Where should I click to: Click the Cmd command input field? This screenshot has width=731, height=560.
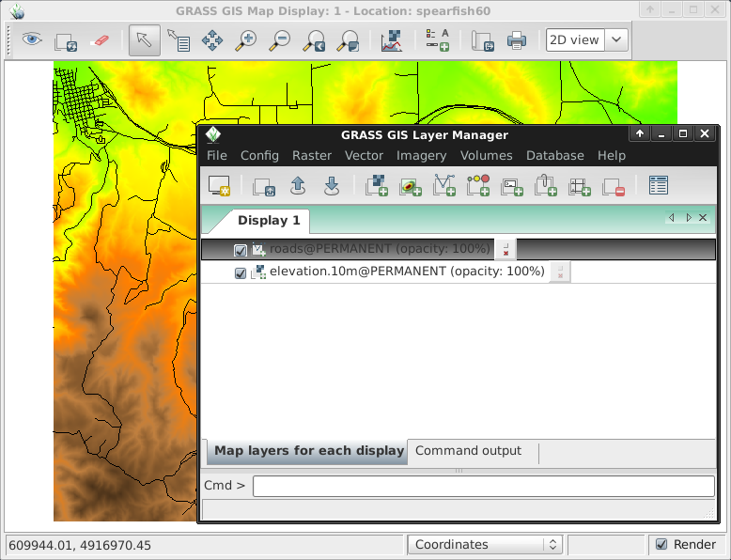pyautogui.click(x=483, y=487)
